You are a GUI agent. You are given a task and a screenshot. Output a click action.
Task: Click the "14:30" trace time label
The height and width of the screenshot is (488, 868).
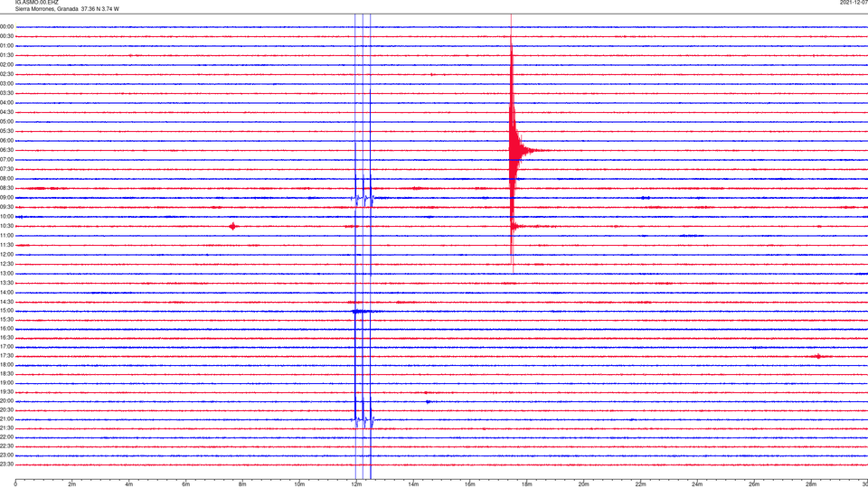click(x=6, y=302)
